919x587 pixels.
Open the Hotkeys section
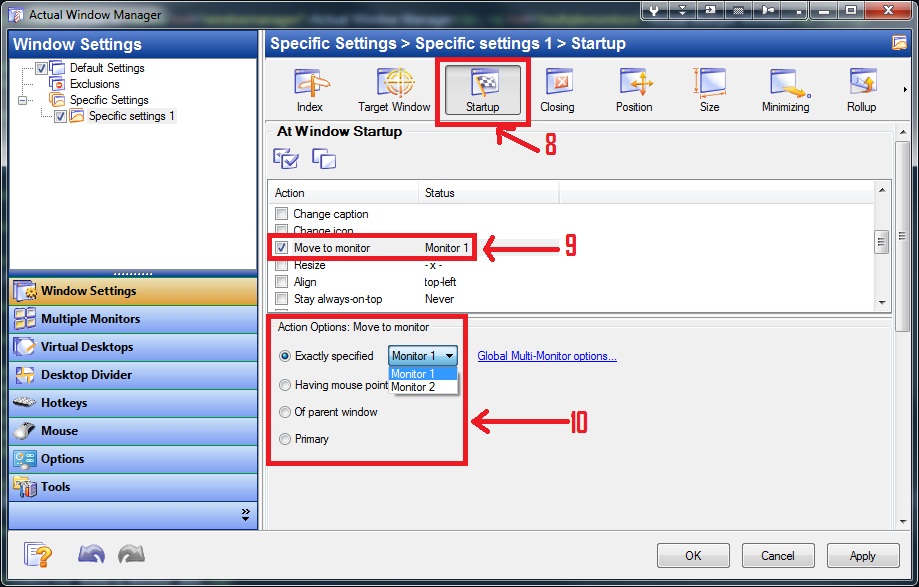click(x=133, y=403)
